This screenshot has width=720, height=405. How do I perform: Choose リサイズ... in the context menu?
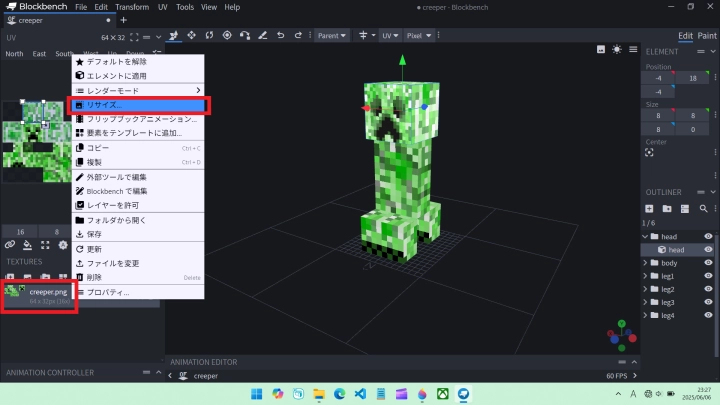click(x=138, y=104)
